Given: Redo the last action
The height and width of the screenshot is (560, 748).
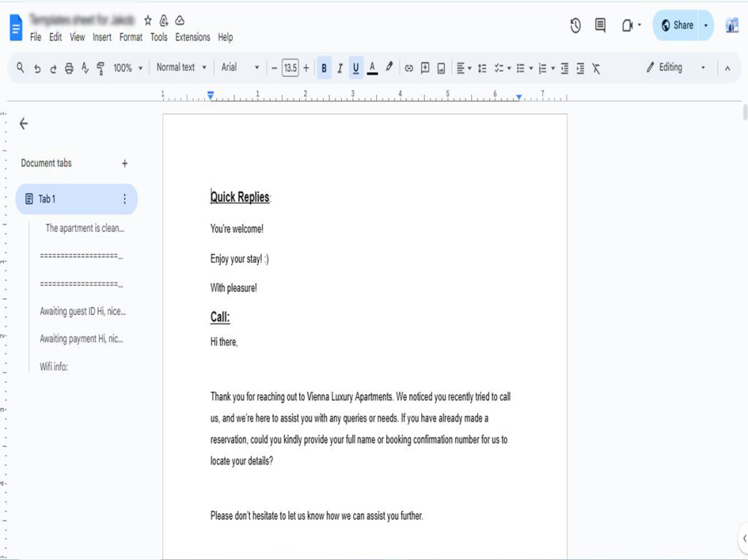Looking at the screenshot, I should point(53,68).
